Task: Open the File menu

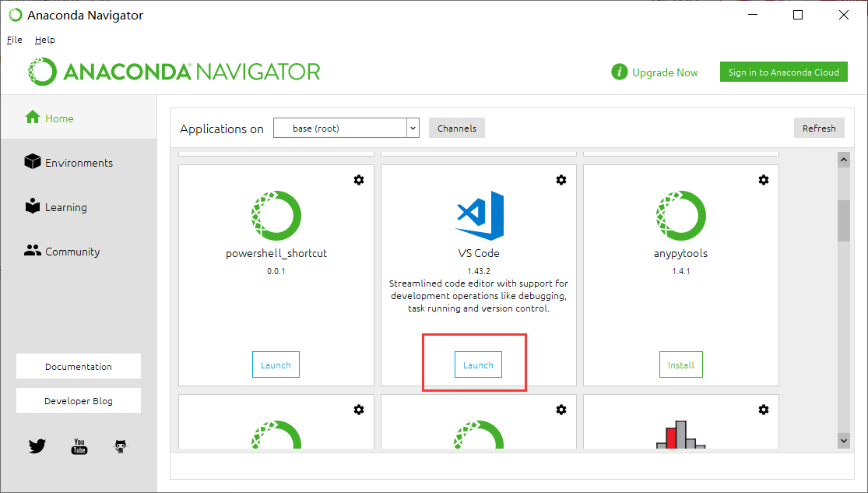Action: tap(14, 39)
